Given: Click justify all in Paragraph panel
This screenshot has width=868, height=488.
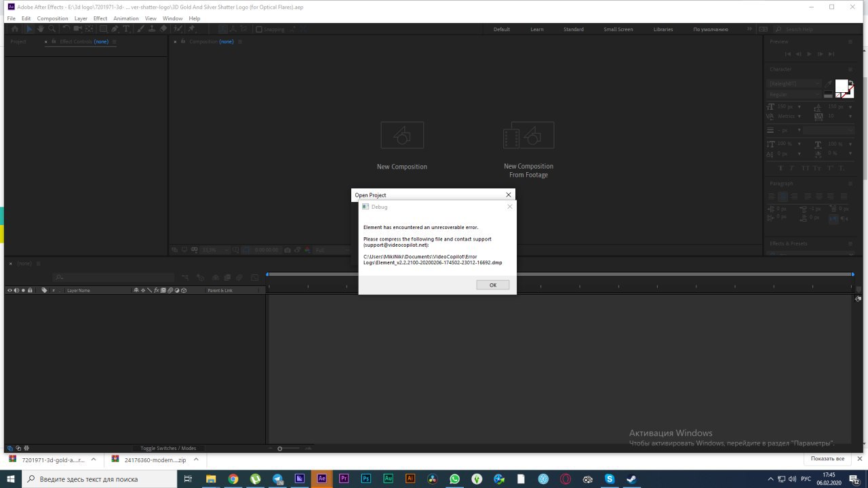Looking at the screenshot, I should (x=844, y=197).
